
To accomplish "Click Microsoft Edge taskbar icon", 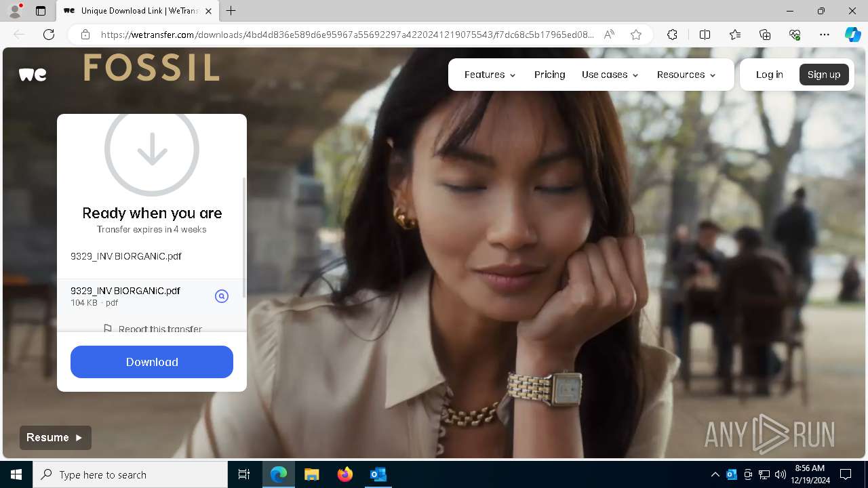I will [x=279, y=474].
